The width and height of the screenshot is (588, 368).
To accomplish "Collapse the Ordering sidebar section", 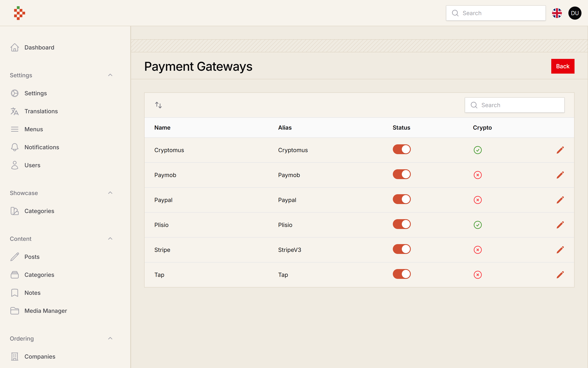I will tap(110, 339).
